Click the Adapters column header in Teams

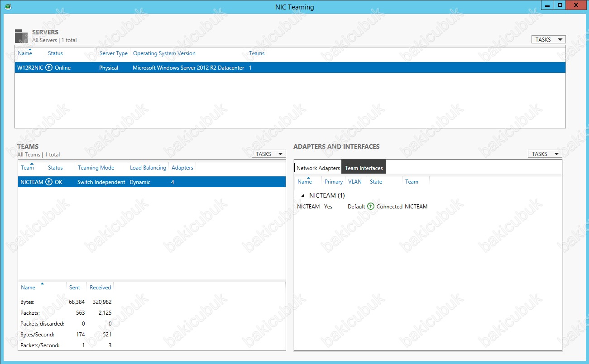point(182,168)
